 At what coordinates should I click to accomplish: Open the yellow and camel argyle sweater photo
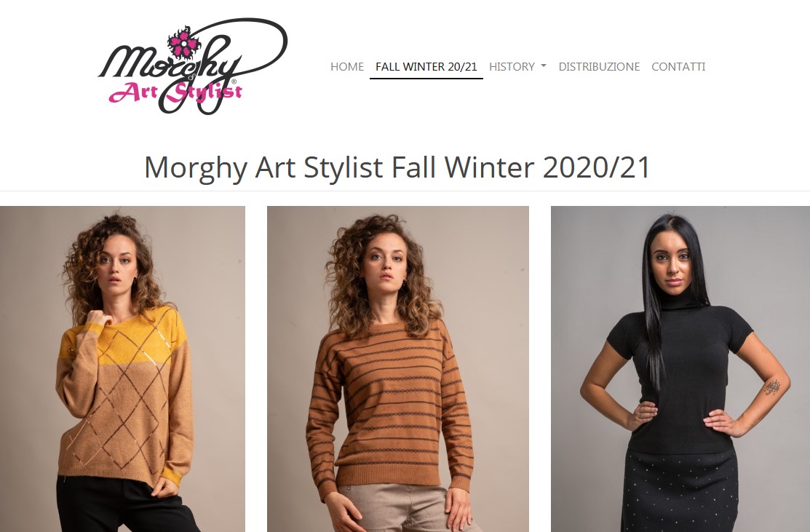pyautogui.click(x=122, y=369)
